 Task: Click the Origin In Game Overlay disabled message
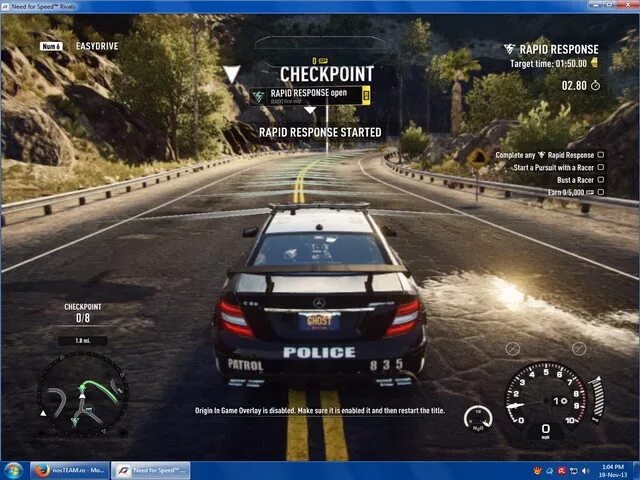coord(320,411)
